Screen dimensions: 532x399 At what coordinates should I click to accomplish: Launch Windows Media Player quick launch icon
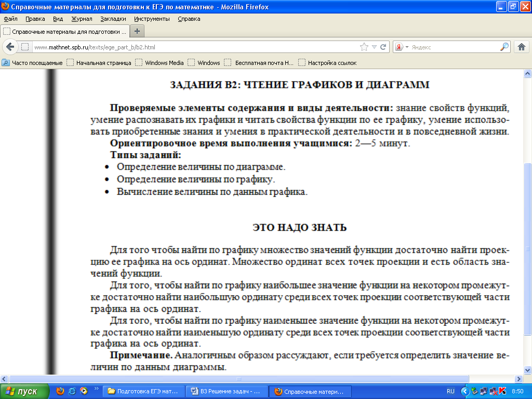coord(84,391)
